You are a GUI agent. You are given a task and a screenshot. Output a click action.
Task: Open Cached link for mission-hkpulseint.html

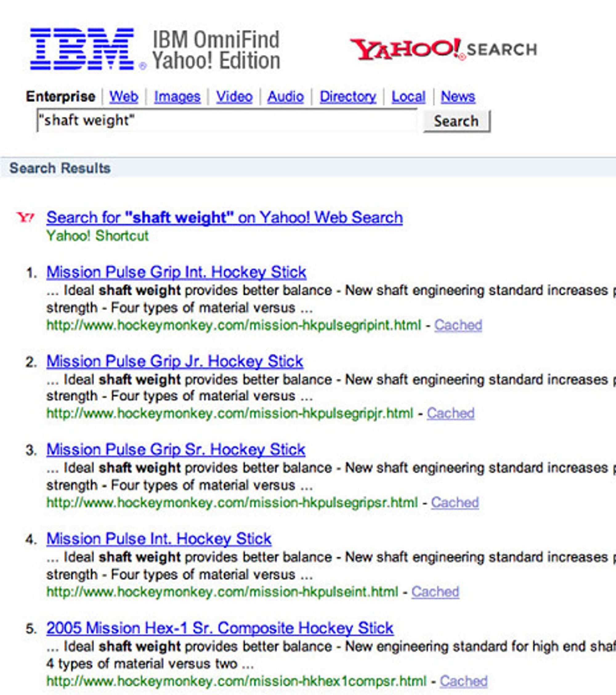[x=435, y=591]
